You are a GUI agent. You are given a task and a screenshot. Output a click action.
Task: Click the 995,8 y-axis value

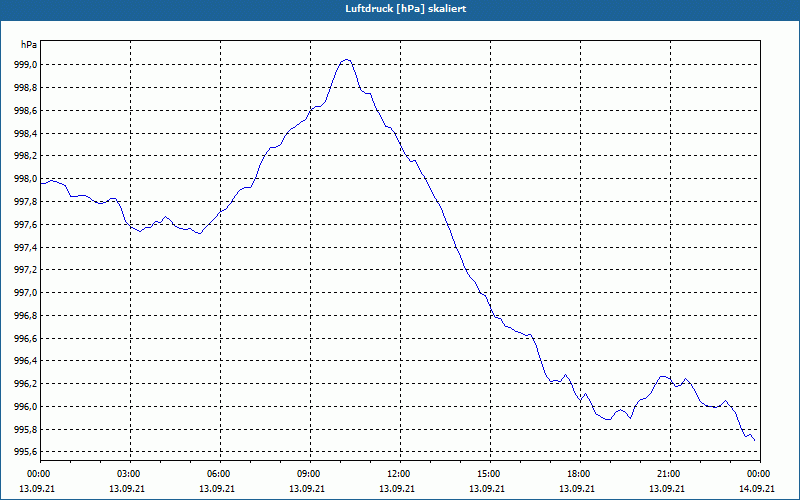(x=24, y=430)
